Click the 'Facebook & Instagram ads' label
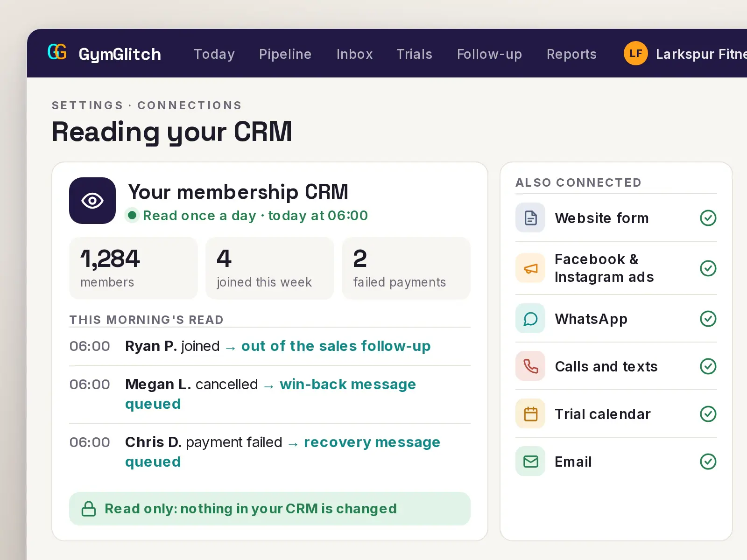This screenshot has width=747, height=560. 604,268
